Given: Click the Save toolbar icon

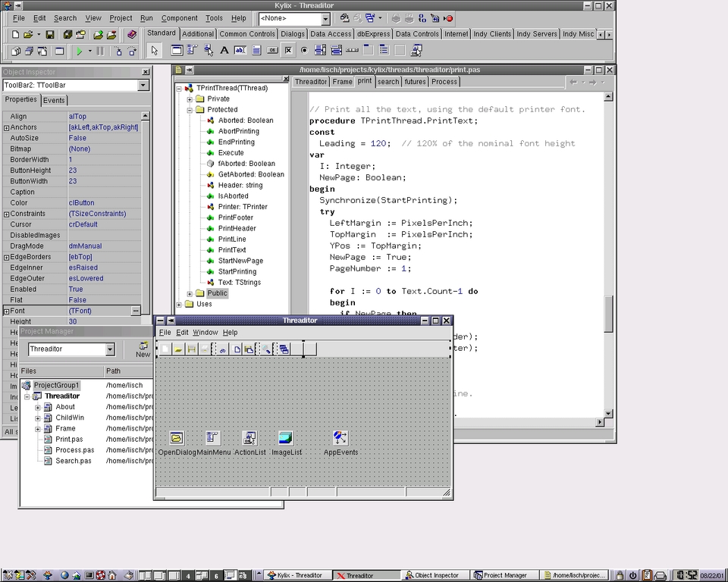Looking at the screenshot, I should tap(49, 33).
